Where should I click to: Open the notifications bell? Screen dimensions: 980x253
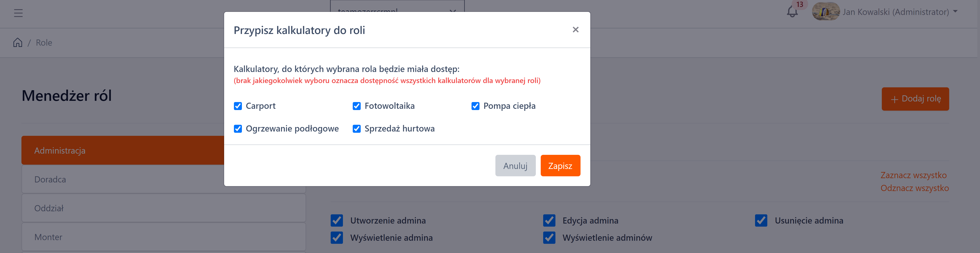(792, 12)
